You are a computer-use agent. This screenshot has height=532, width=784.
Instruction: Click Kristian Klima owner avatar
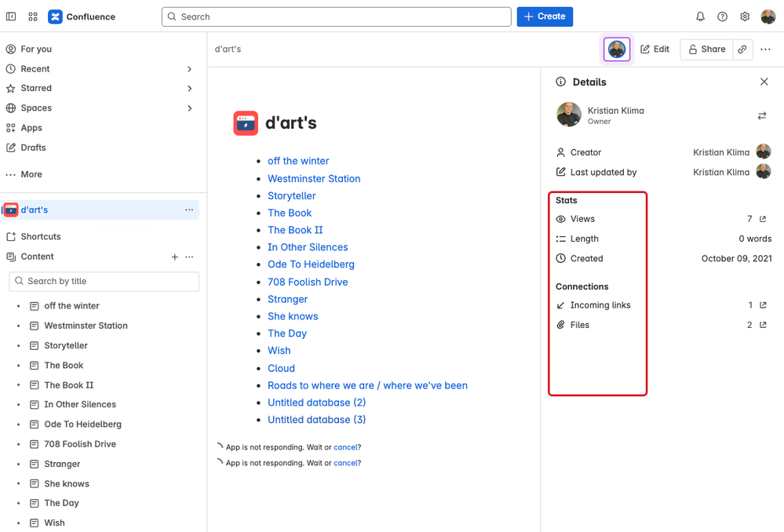pos(569,115)
